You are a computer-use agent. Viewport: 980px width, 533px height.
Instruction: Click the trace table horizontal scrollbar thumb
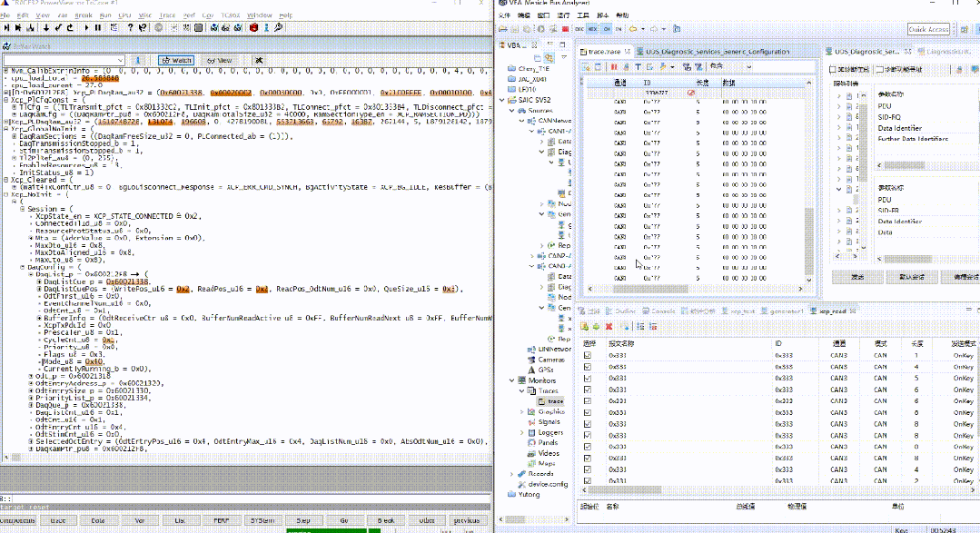click(650, 289)
